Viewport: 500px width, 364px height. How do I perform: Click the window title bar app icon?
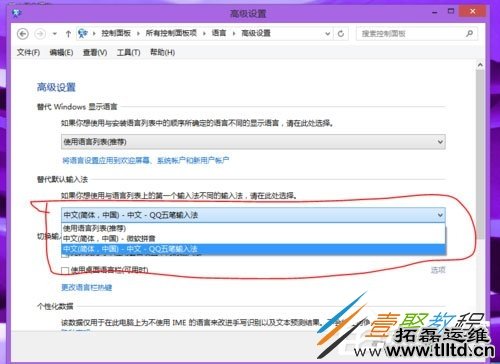click(x=17, y=13)
